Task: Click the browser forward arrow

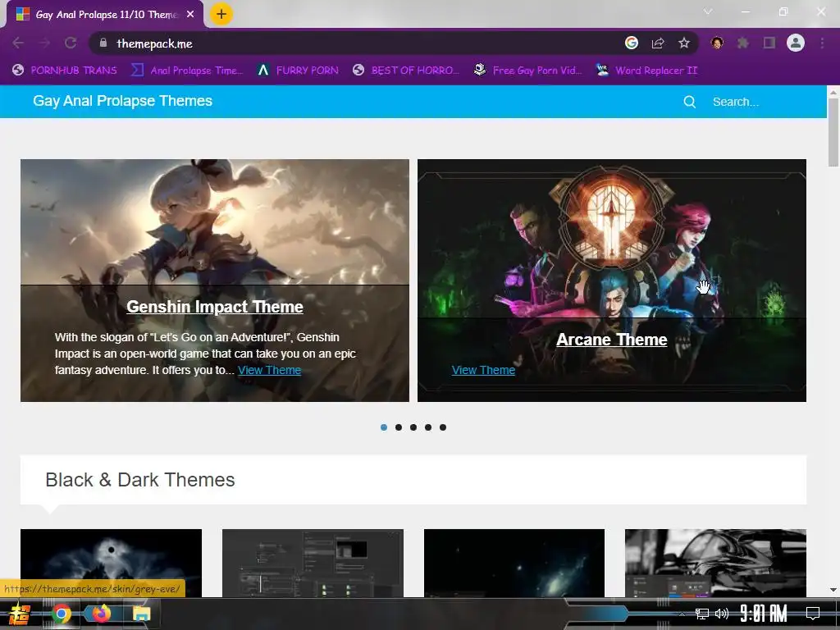Action: tap(44, 43)
